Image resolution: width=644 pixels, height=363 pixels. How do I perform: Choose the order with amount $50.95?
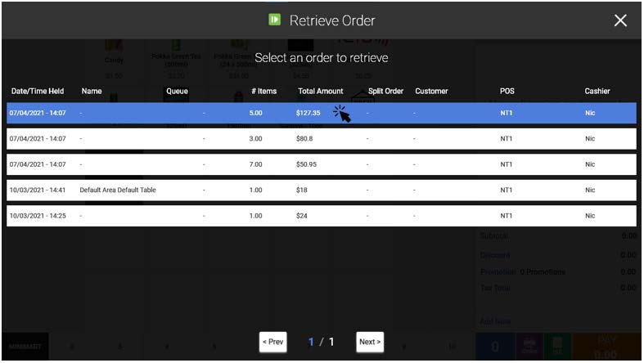pos(306,164)
